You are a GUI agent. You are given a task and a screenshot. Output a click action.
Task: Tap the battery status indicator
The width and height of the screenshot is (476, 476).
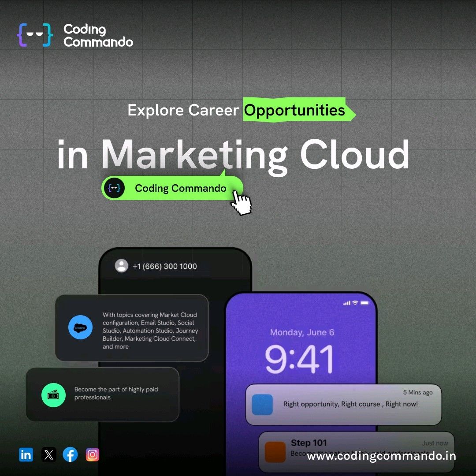pyautogui.click(x=364, y=303)
